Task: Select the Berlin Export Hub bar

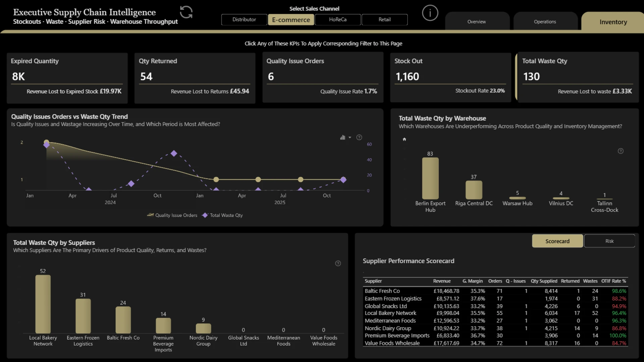Action: (430, 178)
